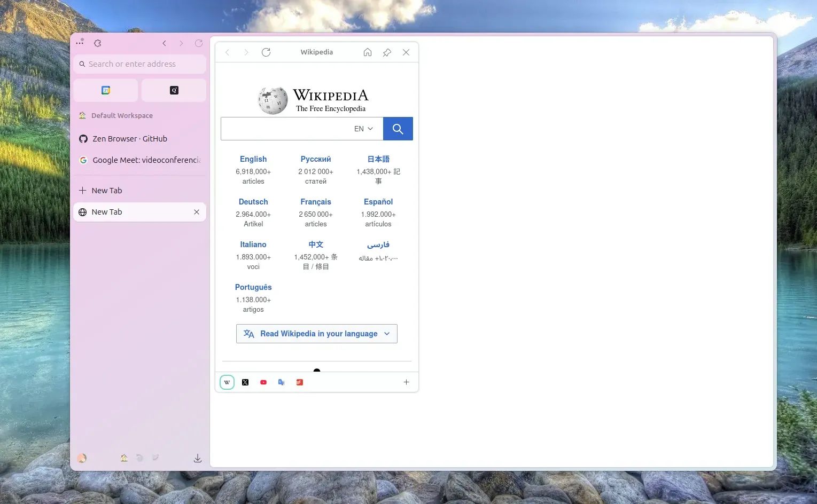The height and width of the screenshot is (504, 817).
Task: Expand the EN language selector
Action: click(x=363, y=129)
